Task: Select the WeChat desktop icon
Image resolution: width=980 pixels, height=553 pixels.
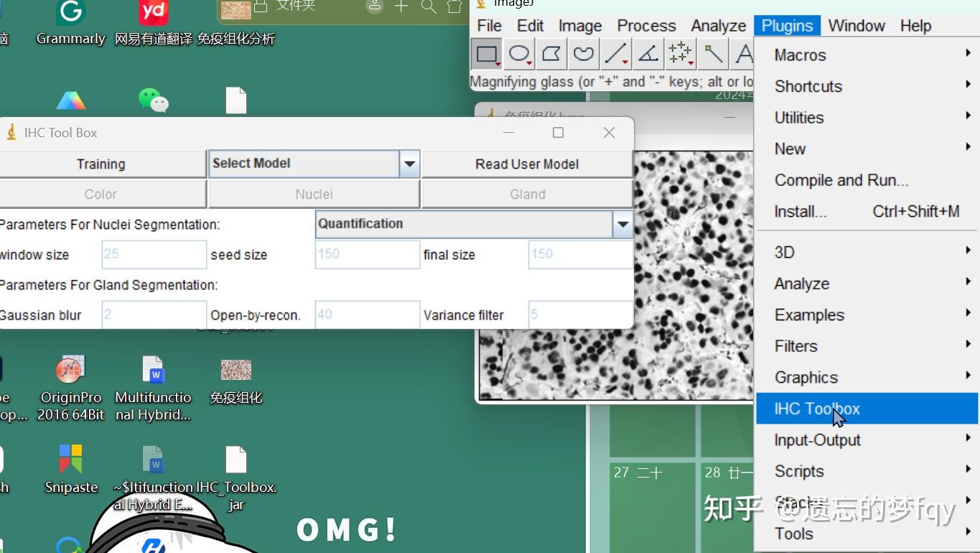Action: click(154, 101)
